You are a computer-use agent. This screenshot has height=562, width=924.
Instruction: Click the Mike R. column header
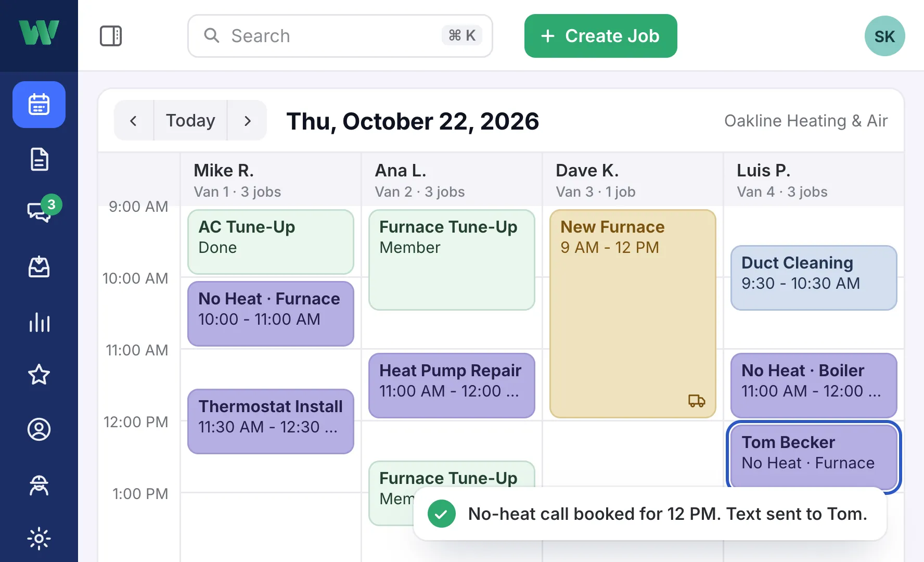(271, 180)
